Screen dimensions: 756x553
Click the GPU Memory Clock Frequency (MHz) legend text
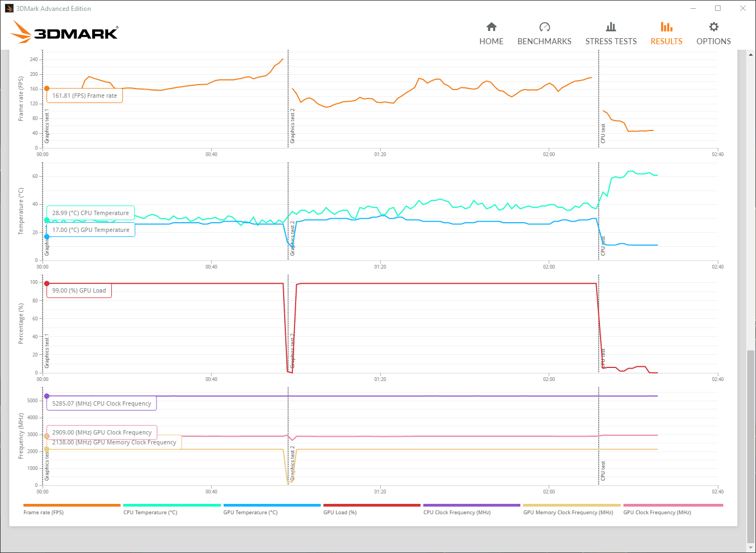click(x=568, y=513)
